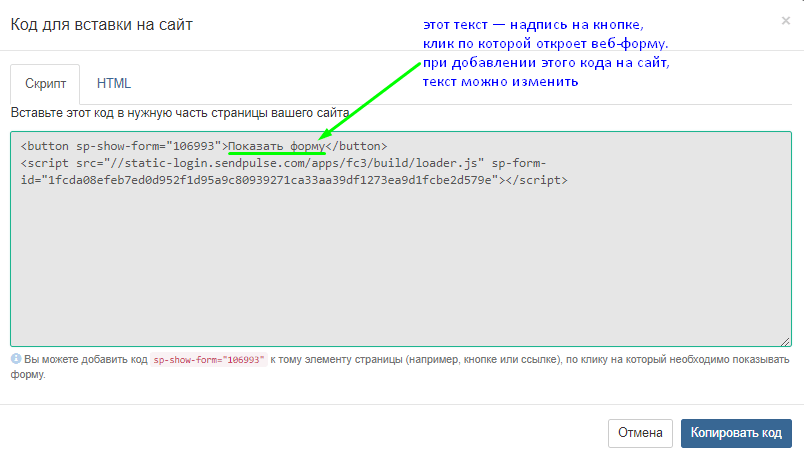This screenshot has width=804, height=454.
Task: Click the dialog title Код для вставки на сайт
Action: tap(102, 25)
